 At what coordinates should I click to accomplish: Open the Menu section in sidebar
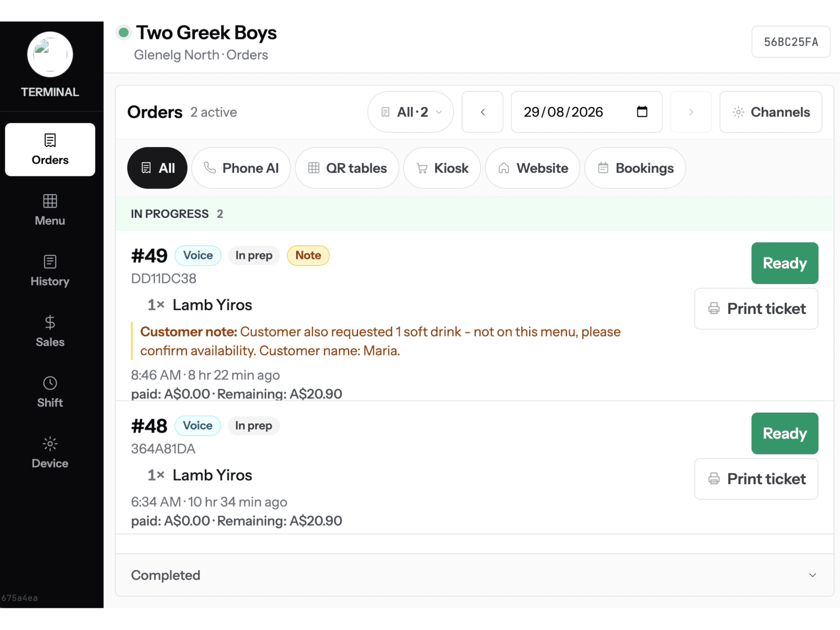[x=50, y=210]
